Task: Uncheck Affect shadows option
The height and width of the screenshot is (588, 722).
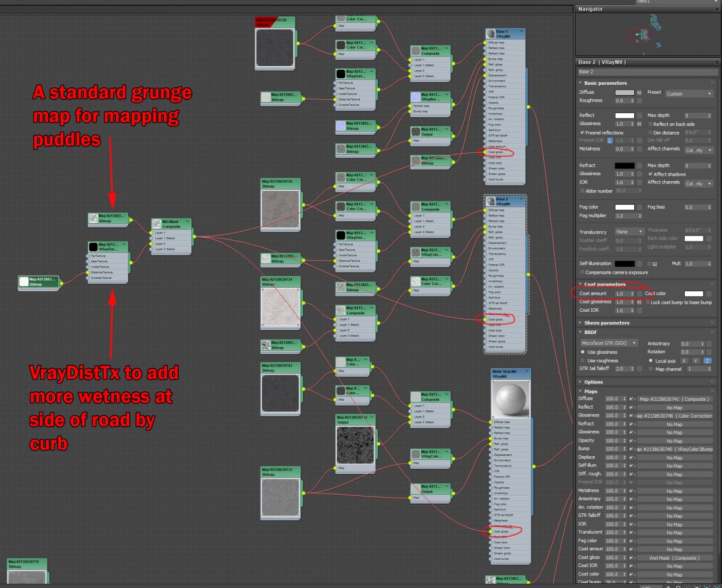Action: pyautogui.click(x=650, y=174)
